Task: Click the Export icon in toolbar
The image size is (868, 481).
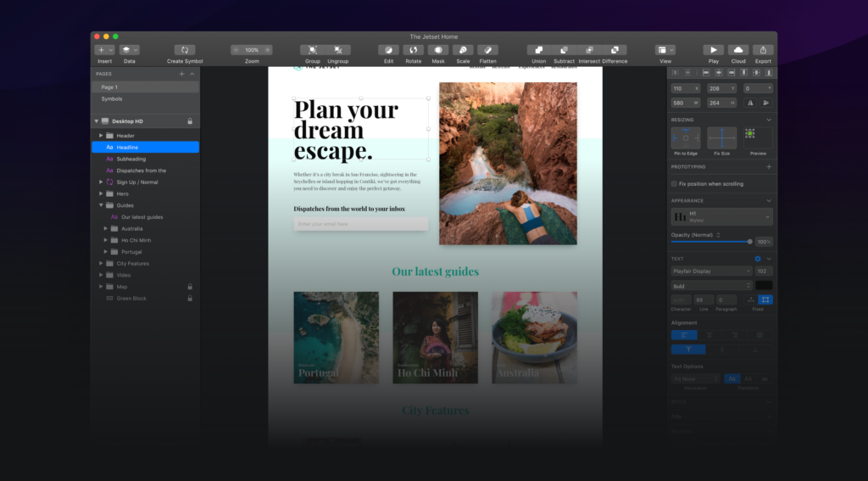Action: pyautogui.click(x=764, y=50)
